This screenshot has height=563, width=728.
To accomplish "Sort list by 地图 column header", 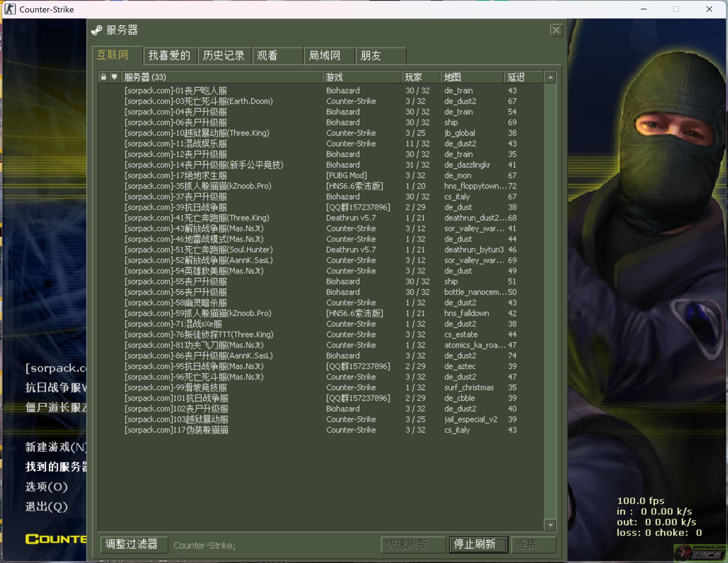I will pos(472,77).
